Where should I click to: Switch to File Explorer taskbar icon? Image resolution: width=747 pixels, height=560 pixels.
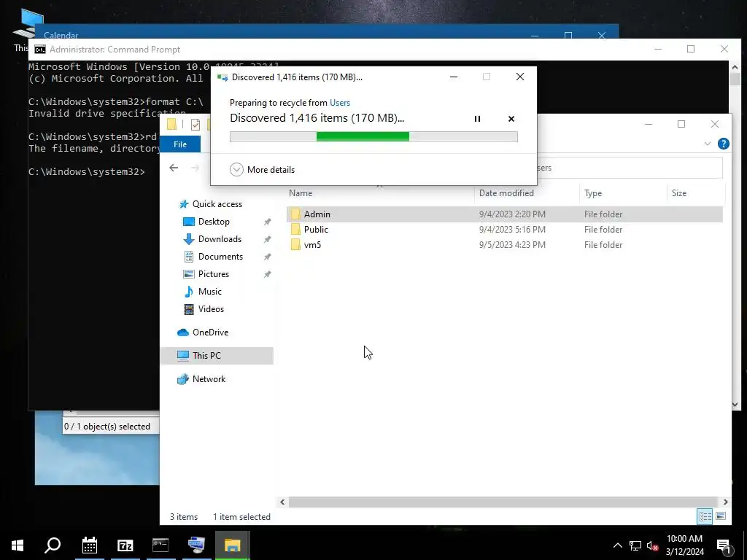click(232, 545)
